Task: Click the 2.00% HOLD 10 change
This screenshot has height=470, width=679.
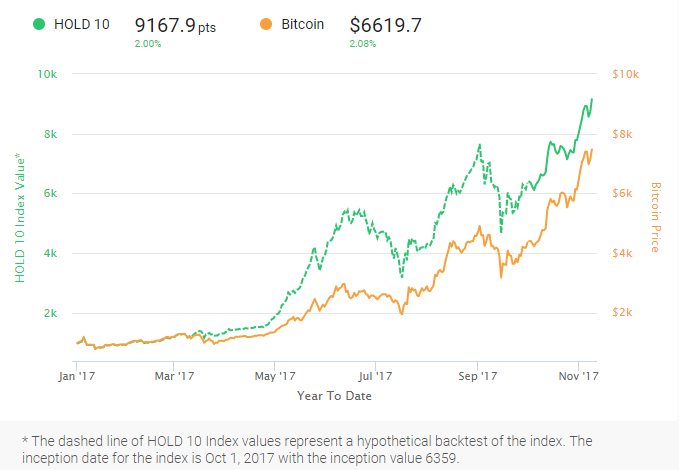Action: (148, 44)
